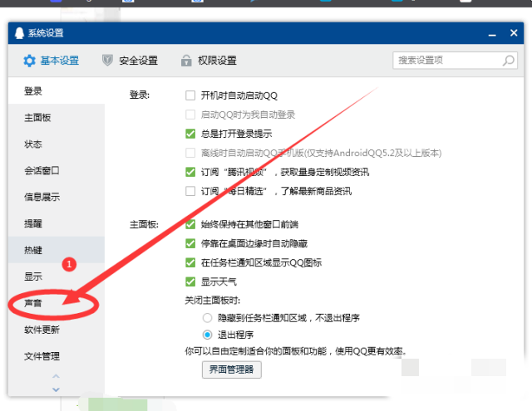Enable 开机时自动启动QQ checkbox

click(190, 95)
